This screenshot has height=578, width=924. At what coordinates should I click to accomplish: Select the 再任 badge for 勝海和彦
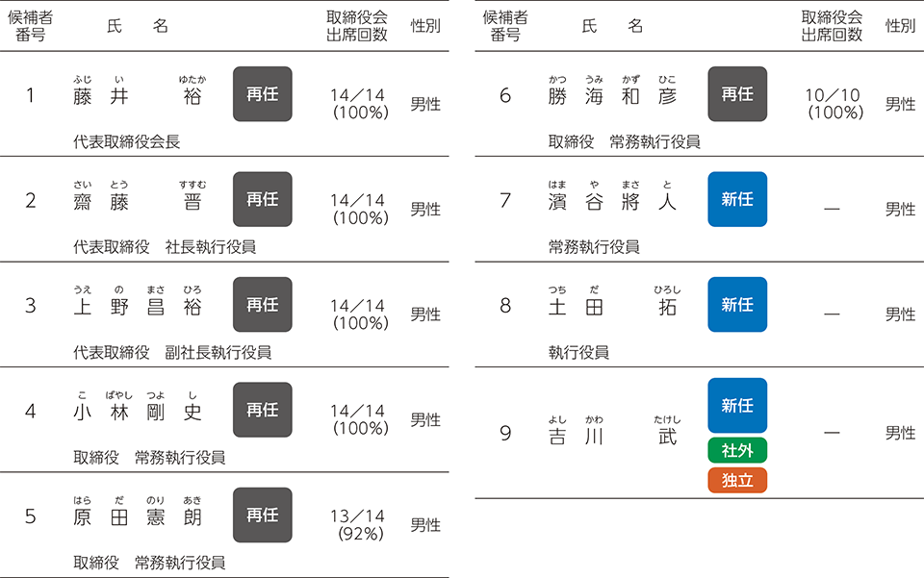737,94
